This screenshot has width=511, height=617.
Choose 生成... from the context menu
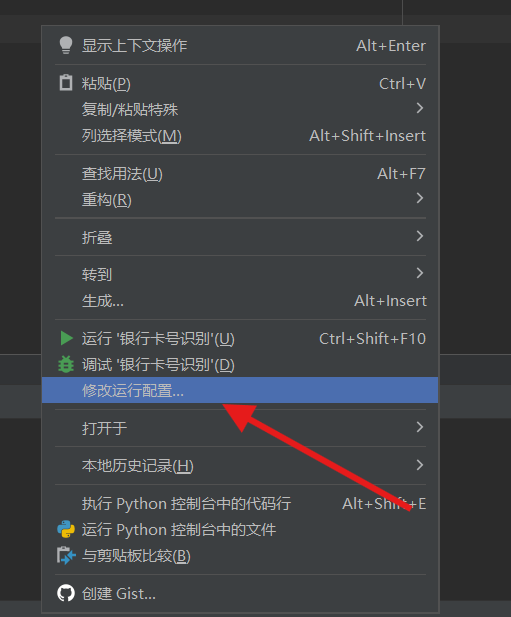(240, 301)
